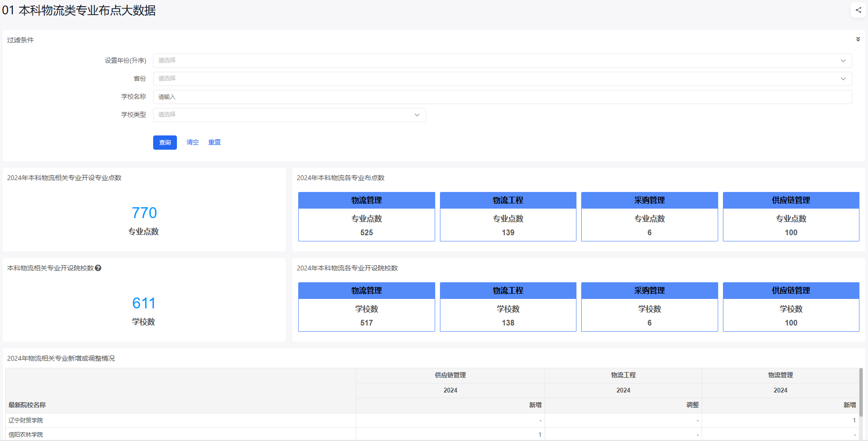Click the table's vertical scrollbar
Viewport: 868px width, 441px height.
pyautogui.click(x=861, y=393)
